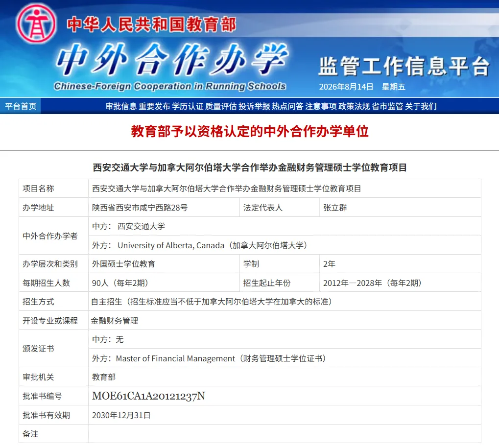499x448 pixels.
Task: Click the 中外合作办学者 label cell
Action: click(x=53, y=236)
